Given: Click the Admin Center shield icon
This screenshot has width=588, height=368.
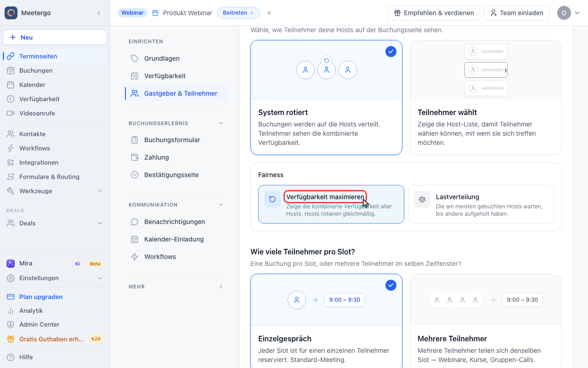Looking at the screenshot, I should coord(11,324).
